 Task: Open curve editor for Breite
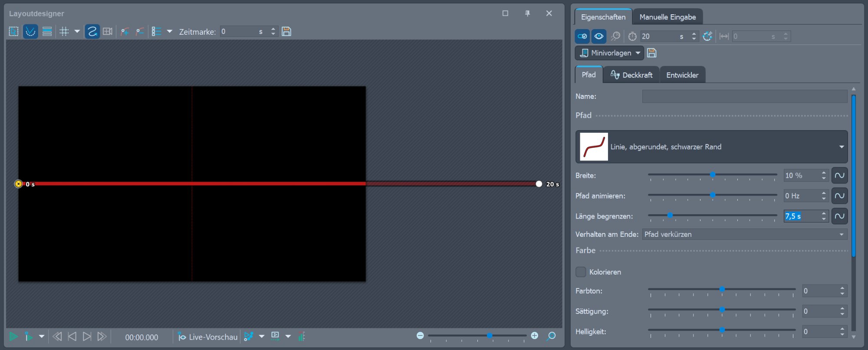(839, 176)
